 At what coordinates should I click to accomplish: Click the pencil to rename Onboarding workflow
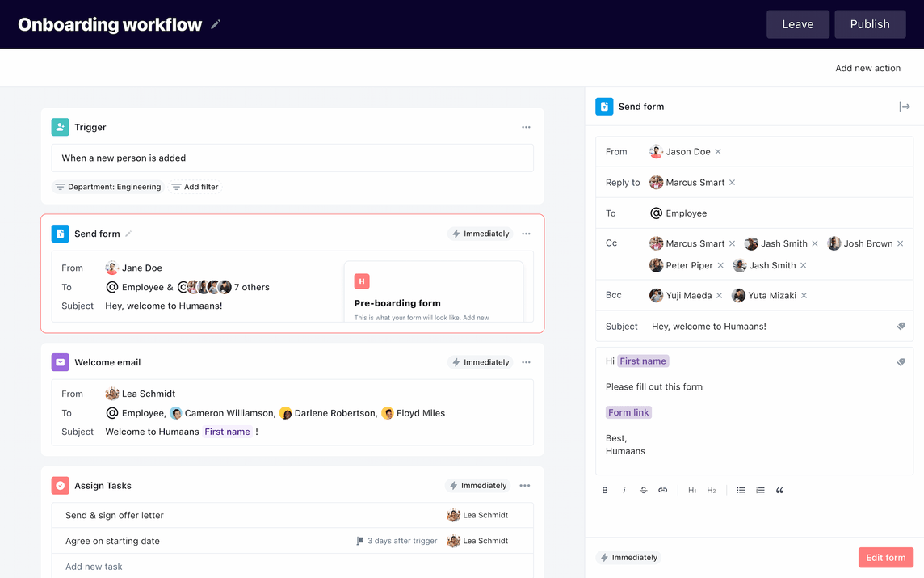(x=215, y=24)
